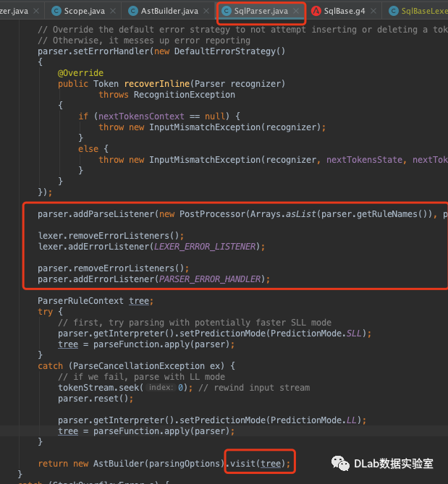Click the 'rewind input stream' comment

point(254,387)
